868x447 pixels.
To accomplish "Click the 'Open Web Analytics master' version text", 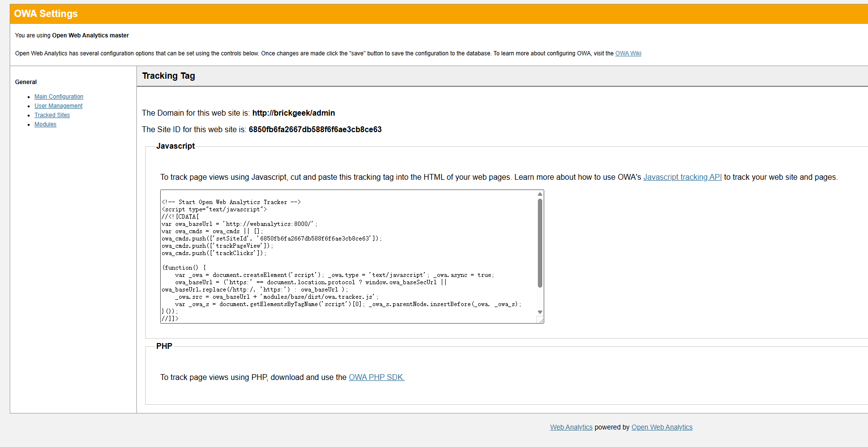I will [90, 35].
